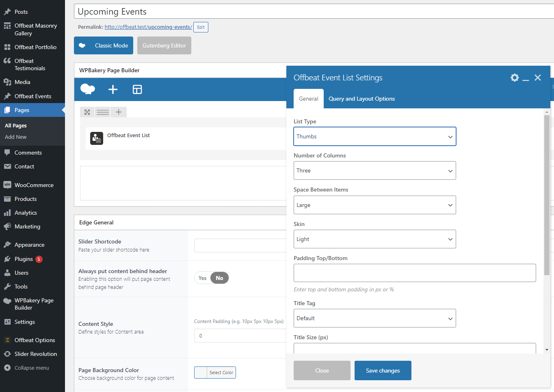Click settings panel scrollbar thumb
The height and width of the screenshot is (392, 554).
(547, 195)
